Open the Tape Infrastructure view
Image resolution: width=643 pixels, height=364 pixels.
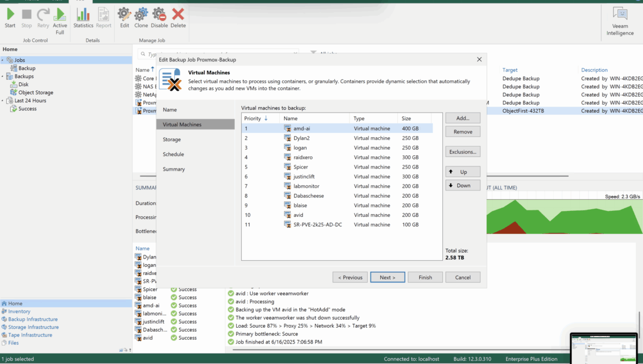click(x=30, y=335)
